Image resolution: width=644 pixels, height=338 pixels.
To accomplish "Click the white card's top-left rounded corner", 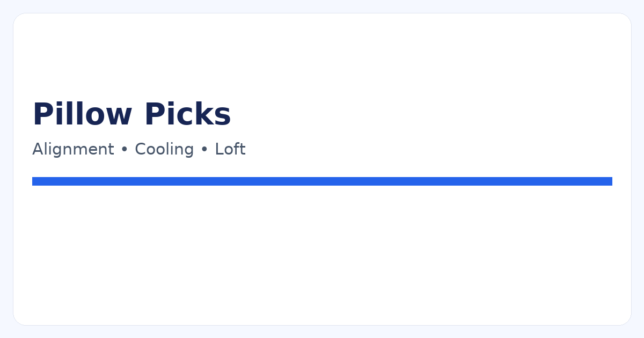I will click(x=18, y=18).
